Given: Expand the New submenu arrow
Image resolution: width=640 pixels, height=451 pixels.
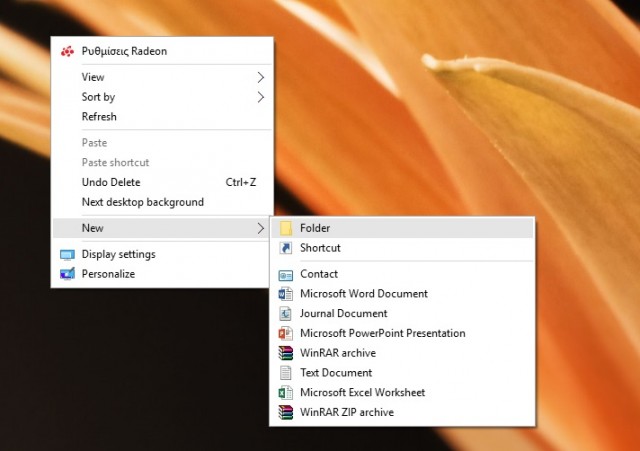Looking at the screenshot, I should (261, 228).
